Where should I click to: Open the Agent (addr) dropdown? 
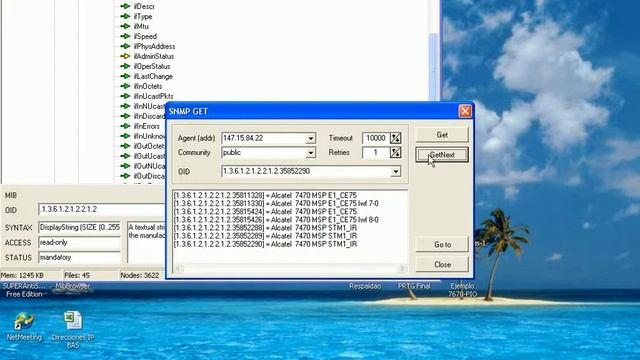pyautogui.click(x=311, y=138)
